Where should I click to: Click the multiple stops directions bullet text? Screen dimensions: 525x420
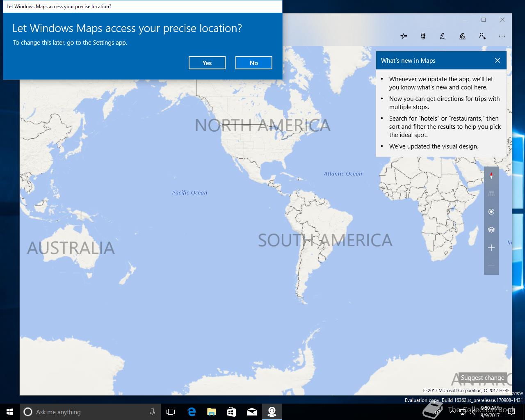[444, 103]
